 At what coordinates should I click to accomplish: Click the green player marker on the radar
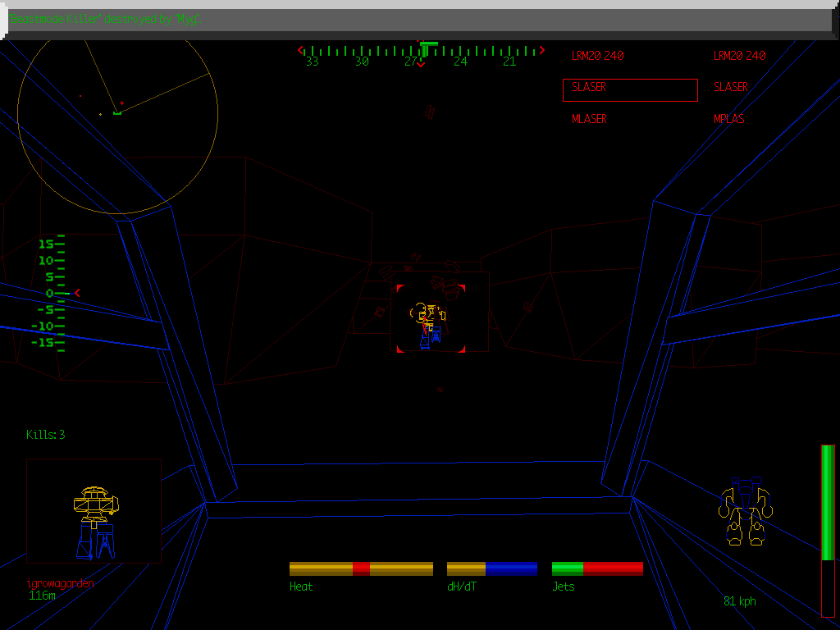tap(117, 112)
